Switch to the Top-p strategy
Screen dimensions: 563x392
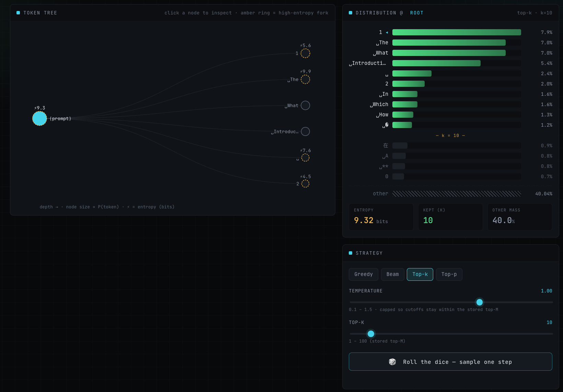coord(449,274)
